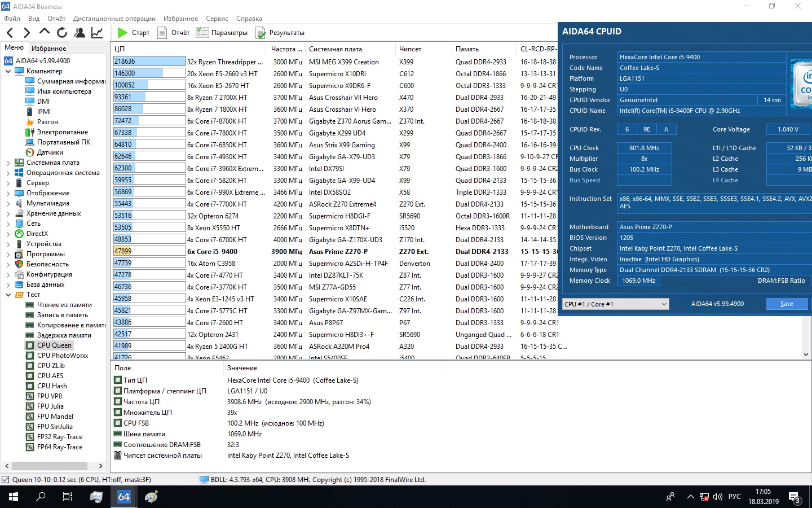Open the graph chart toolbar icon
Viewport: 812px width, 508px height.
97,33
